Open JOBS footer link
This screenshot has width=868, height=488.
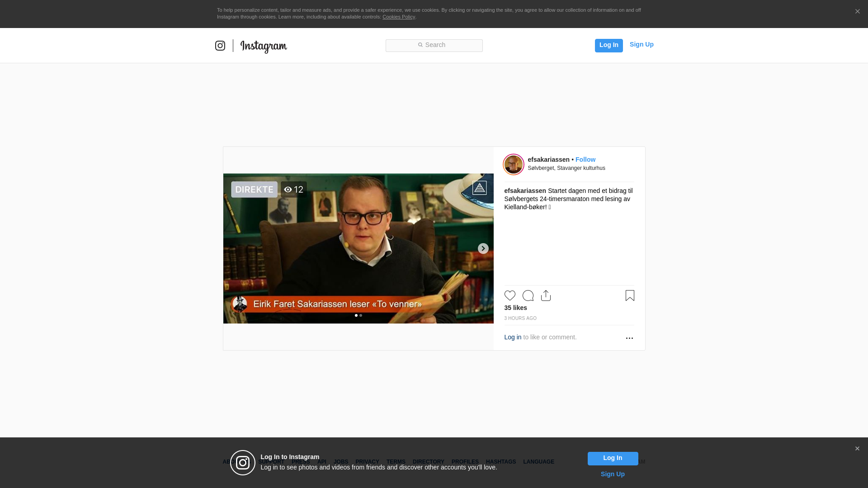pyautogui.click(x=341, y=462)
